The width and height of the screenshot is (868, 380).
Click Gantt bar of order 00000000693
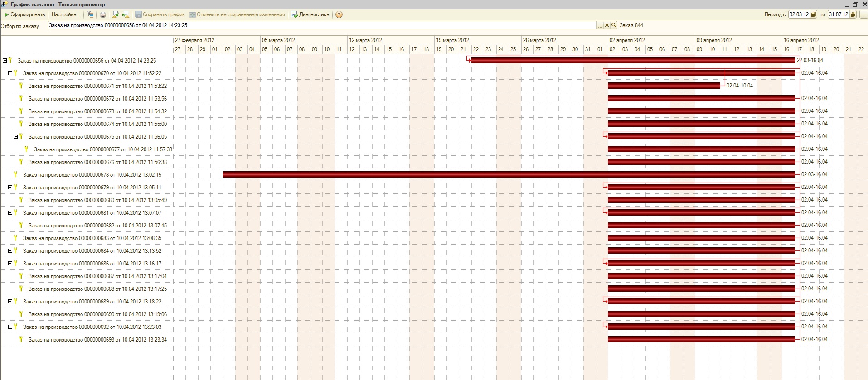pyautogui.click(x=701, y=339)
